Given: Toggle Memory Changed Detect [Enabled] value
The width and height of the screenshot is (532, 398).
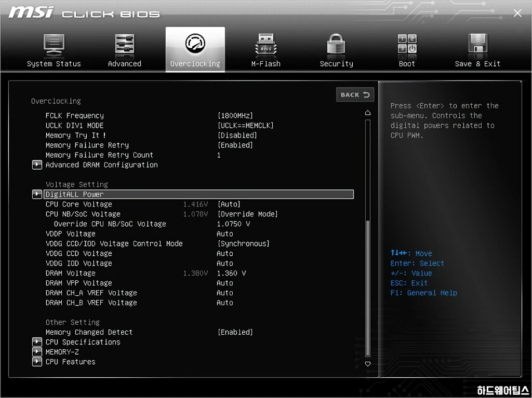Looking at the screenshot, I should [235, 332].
